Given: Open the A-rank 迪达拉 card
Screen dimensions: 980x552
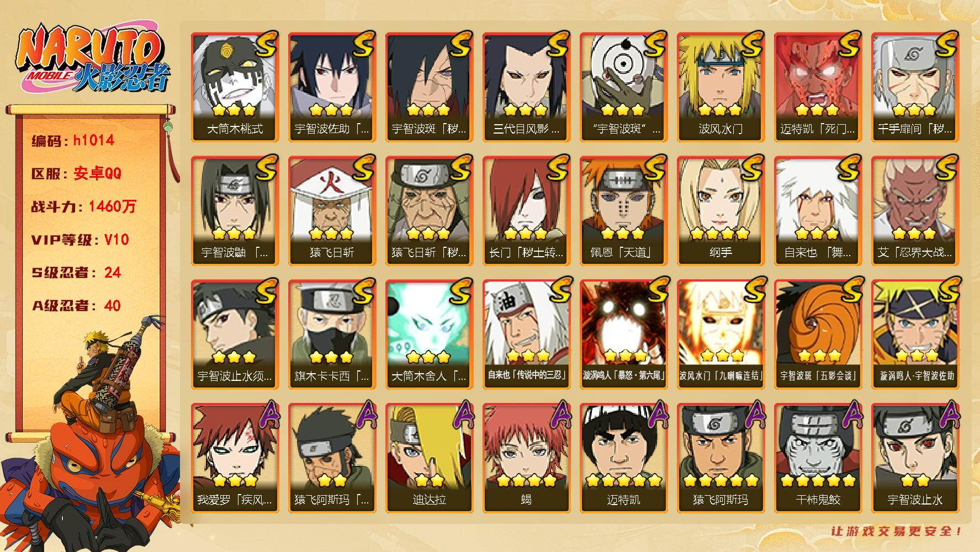Looking at the screenshot, I should pos(429,458).
